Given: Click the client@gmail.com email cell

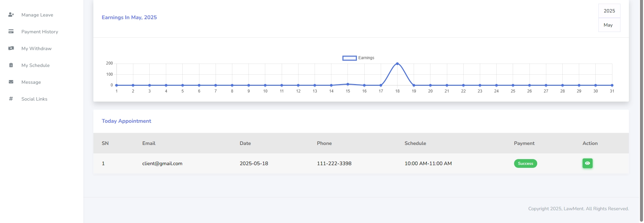Looking at the screenshot, I should click(x=162, y=163).
